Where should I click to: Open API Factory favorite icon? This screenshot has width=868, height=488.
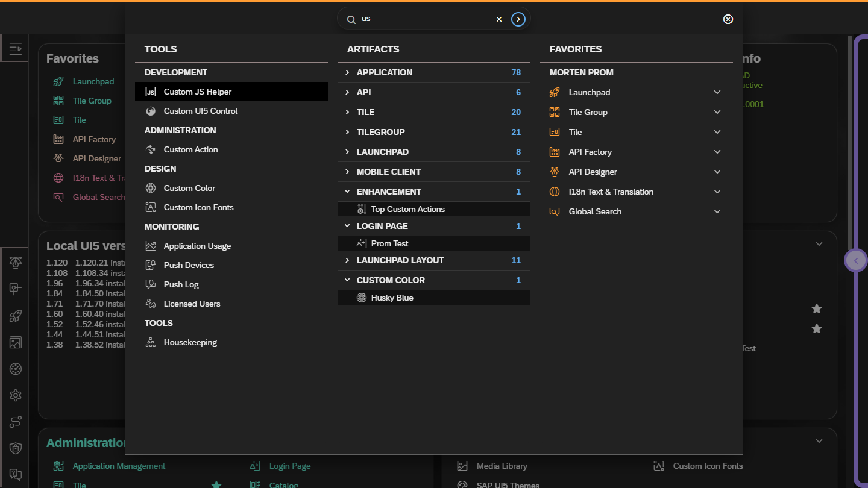click(x=555, y=152)
